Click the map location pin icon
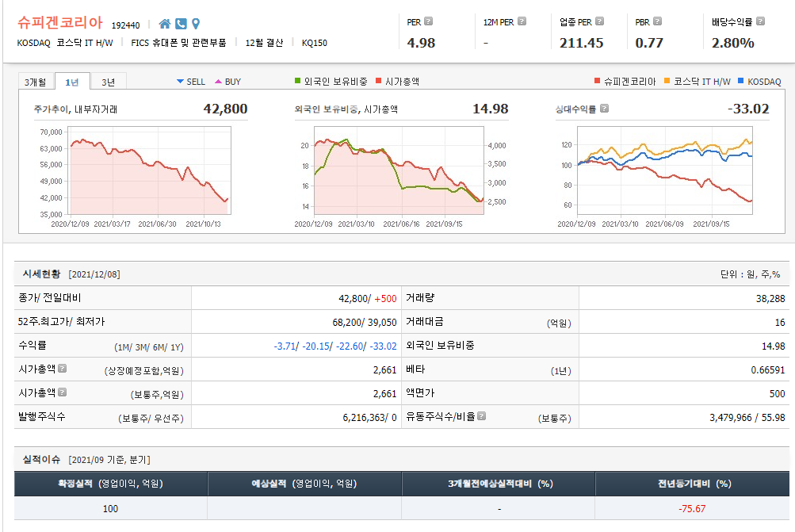This screenshot has width=795, height=532. coord(196,24)
